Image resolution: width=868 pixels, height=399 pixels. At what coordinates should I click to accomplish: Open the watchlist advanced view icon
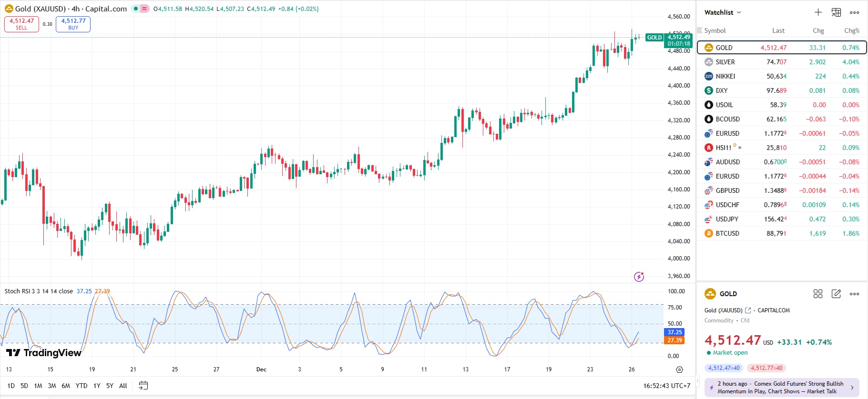[836, 12]
